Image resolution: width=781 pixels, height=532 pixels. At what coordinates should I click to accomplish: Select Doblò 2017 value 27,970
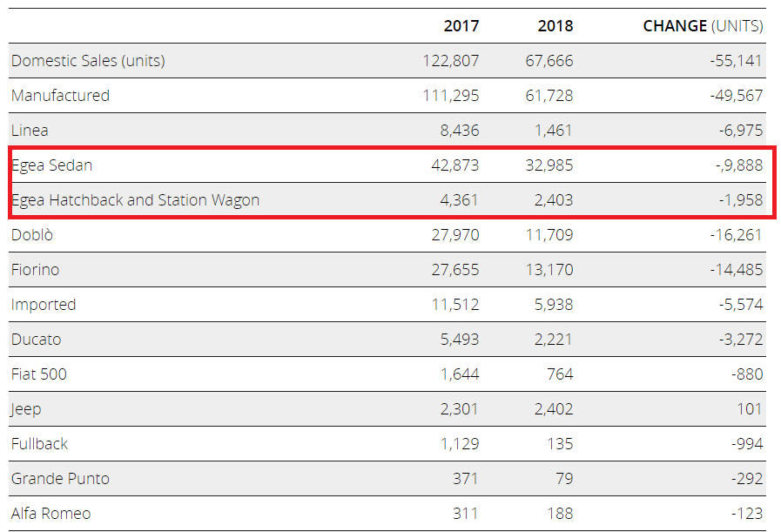pos(455,234)
